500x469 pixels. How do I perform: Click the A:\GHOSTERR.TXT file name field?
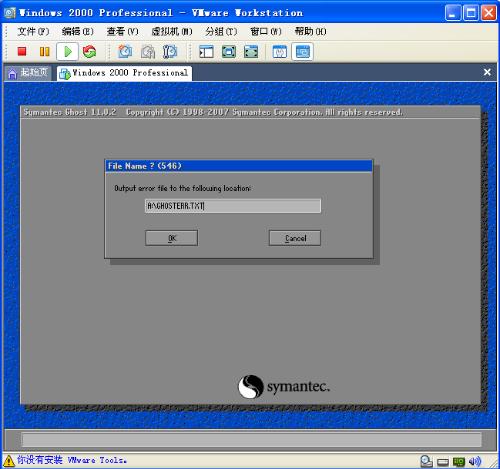[233, 206]
